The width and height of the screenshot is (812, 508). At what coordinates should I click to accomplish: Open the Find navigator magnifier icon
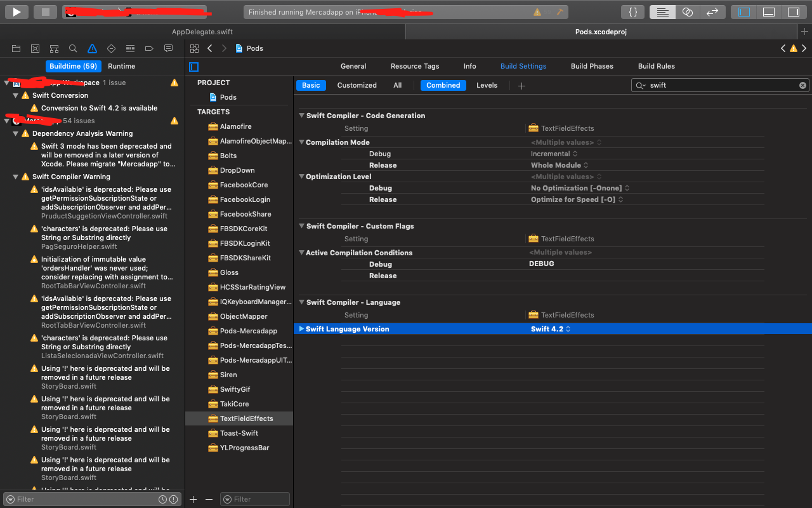[73, 48]
